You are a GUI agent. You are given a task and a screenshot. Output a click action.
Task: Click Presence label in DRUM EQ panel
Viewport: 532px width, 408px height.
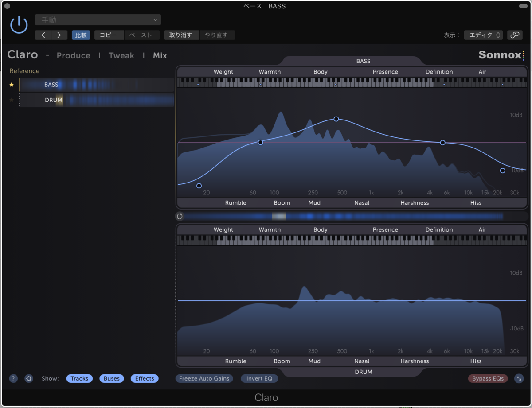pyautogui.click(x=385, y=230)
